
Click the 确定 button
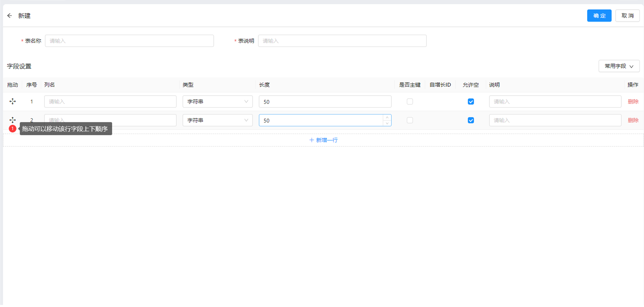point(599,16)
